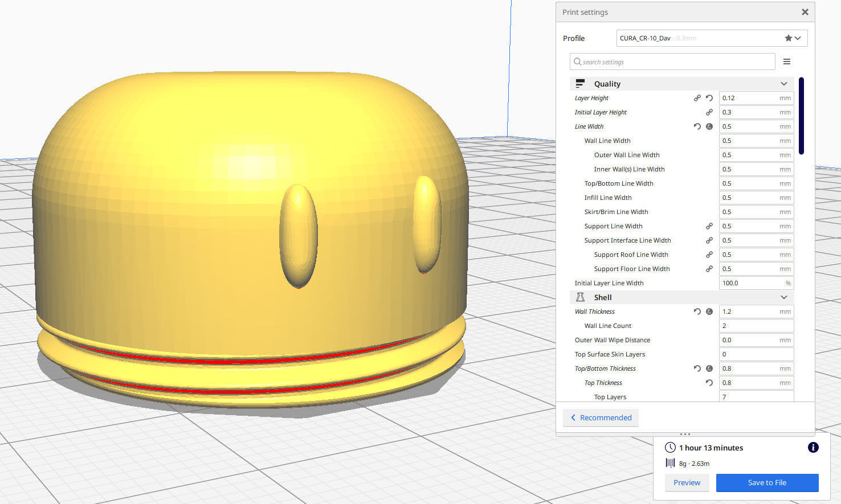
Task: Click the 'Quality' section header label
Action: click(607, 84)
